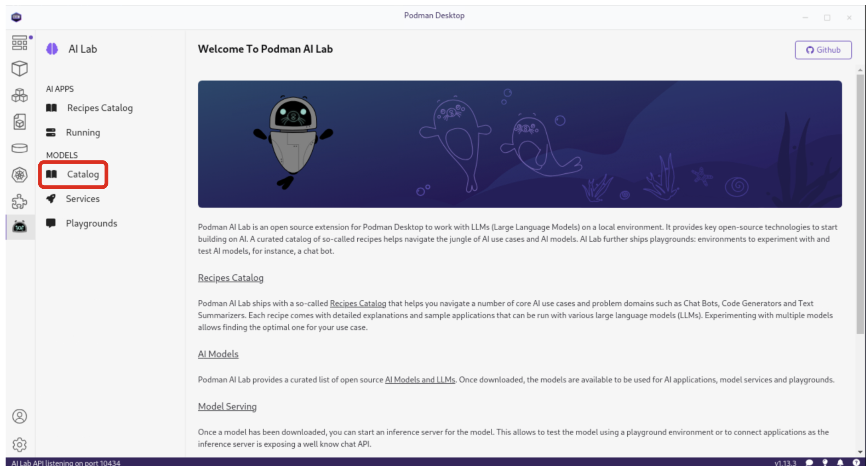The width and height of the screenshot is (868, 469).
Task: Select the AI Lab robot sidebar icon
Action: point(20,227)
